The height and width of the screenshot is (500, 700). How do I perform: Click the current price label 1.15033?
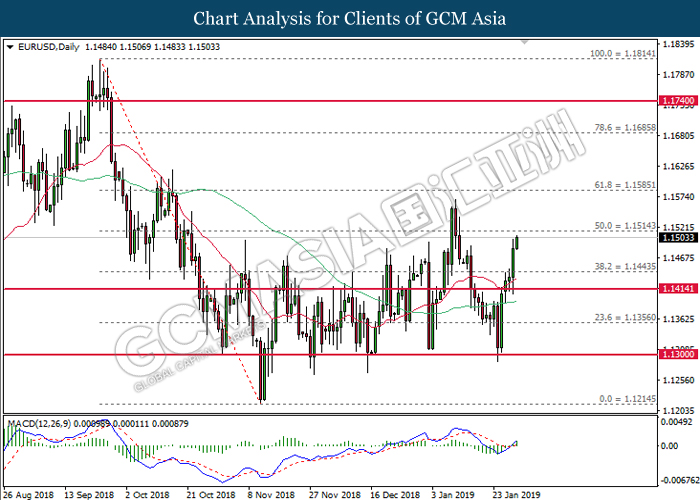[677, 238]
